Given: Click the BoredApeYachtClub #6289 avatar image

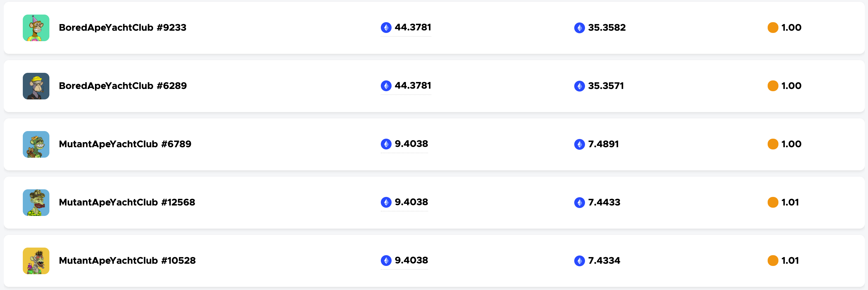Looking at the screenshot, I should (36, 86).
